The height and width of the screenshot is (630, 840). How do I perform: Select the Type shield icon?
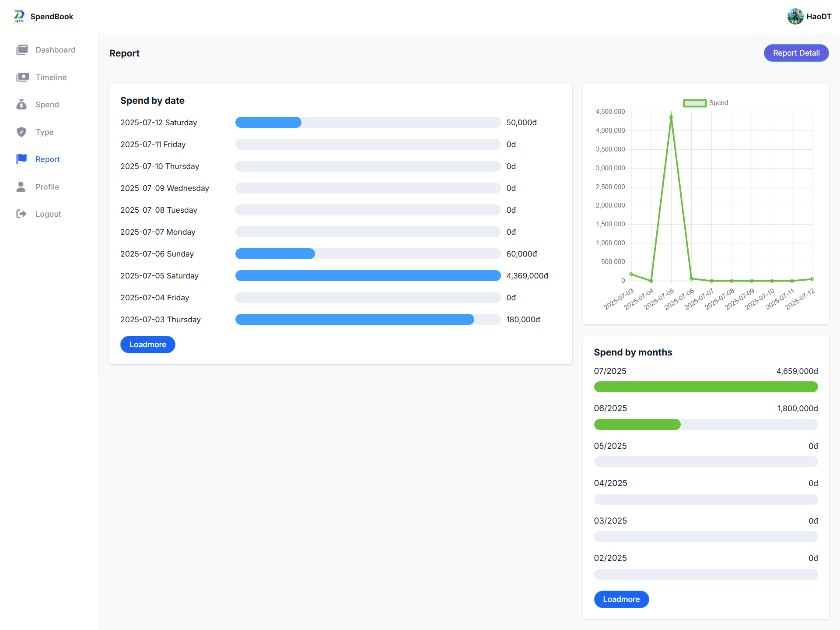tap(21, 132)
